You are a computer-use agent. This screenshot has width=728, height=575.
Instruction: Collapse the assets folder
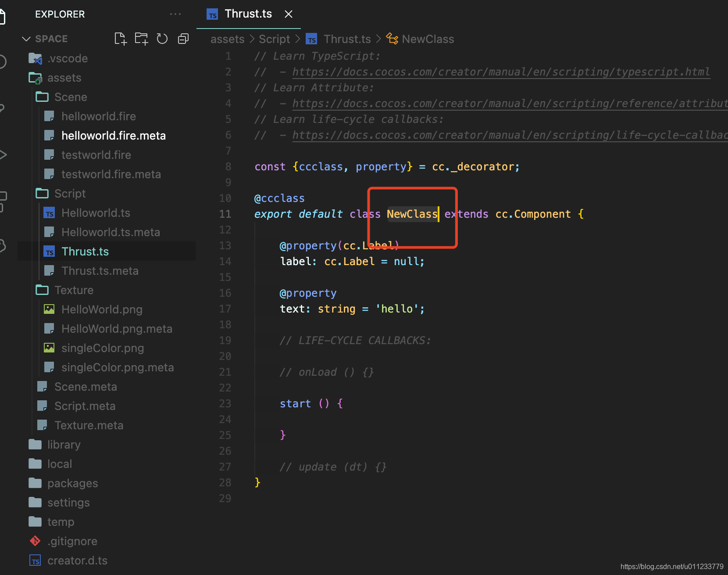pyautogui.click(x=64, y=78)
